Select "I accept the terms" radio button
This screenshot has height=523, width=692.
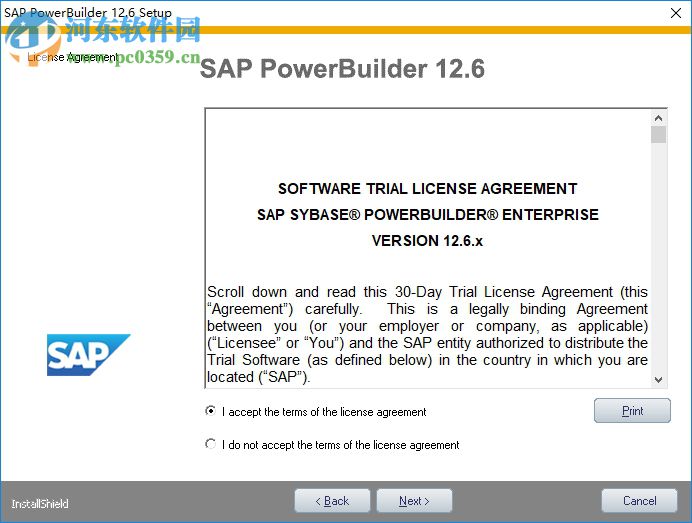click(x=211, y=411)
